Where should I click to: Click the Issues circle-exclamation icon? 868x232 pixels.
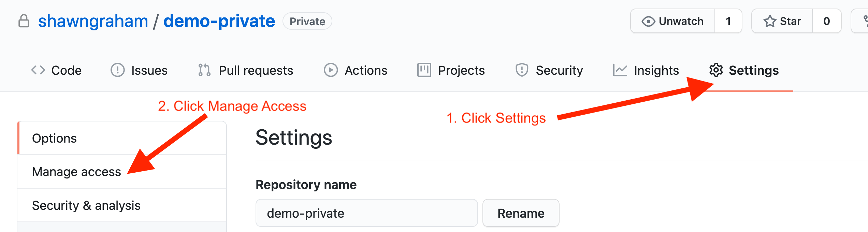pyautogui.click(x=118, y=70)
